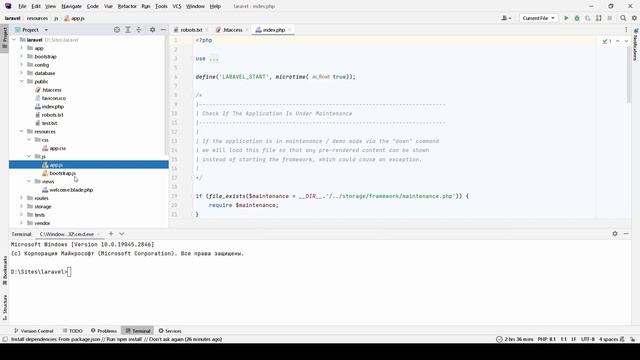This screenshot has height=360, width=640.
Task: Open editor tabs kebab menu icon
Action: coord(626,30)
